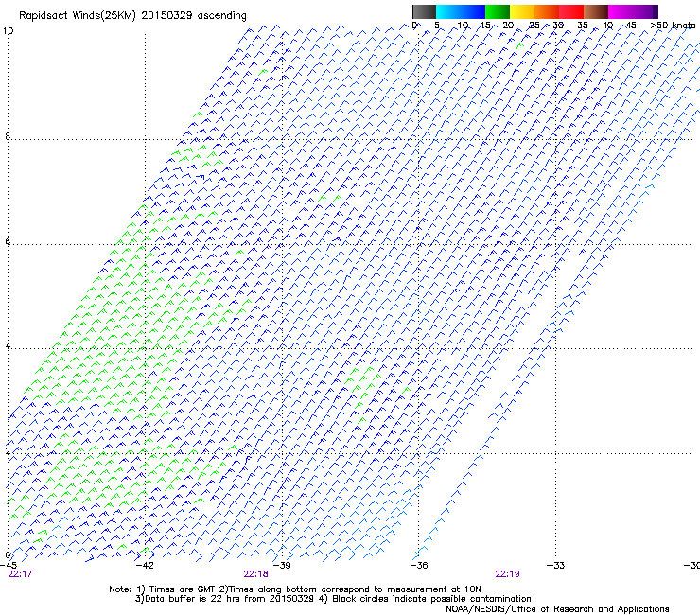Click longitude label '-39' on bottom axis
Viewport: 700px width, 615px height.
pyautogui.click(x=282, y=566)
